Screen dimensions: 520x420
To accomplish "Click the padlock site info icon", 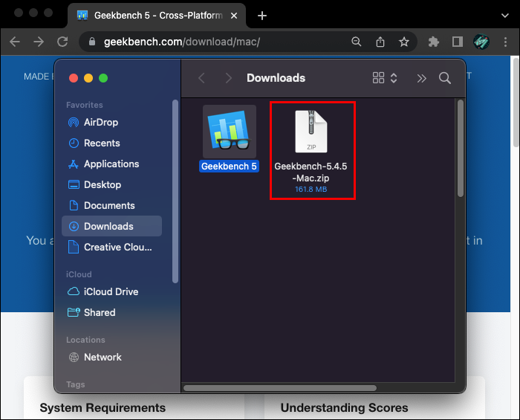I will (92, 42).
